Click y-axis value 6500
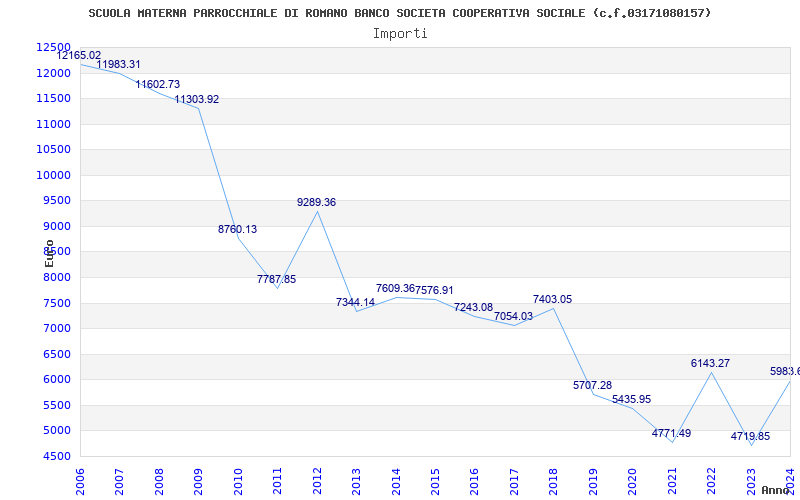This screenshot has height=500, width=800. coord(56,354)
